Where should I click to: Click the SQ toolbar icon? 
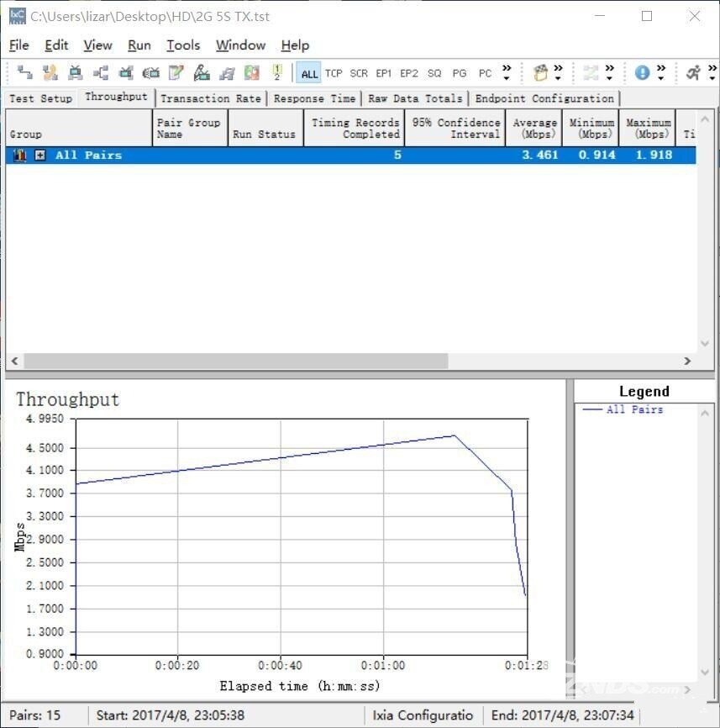point(434,73)
